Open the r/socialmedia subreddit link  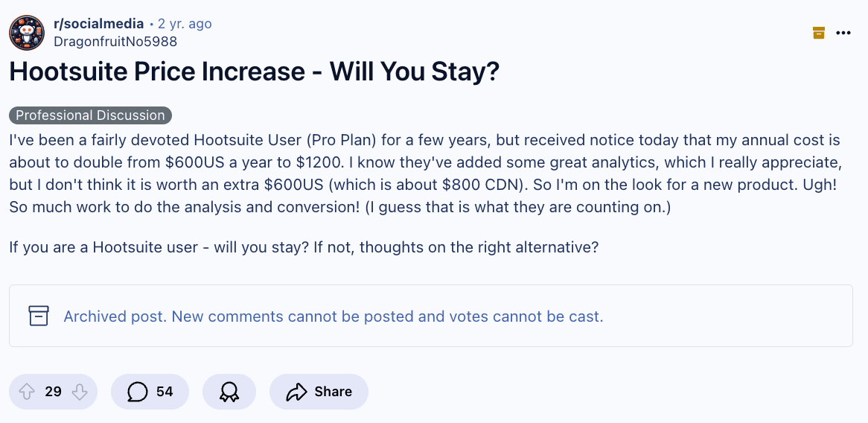click(99, 24)
